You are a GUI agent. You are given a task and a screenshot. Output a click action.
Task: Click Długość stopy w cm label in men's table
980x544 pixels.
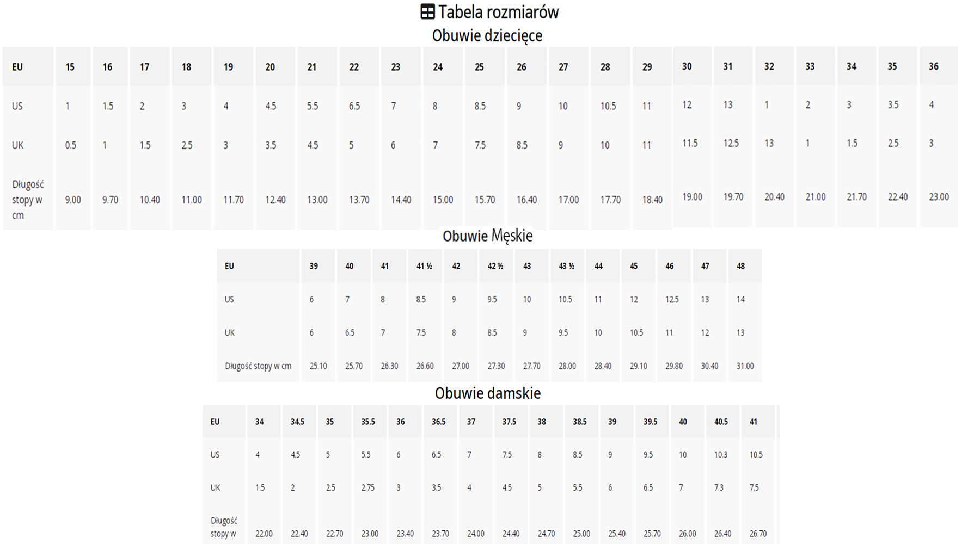[258, 366]
